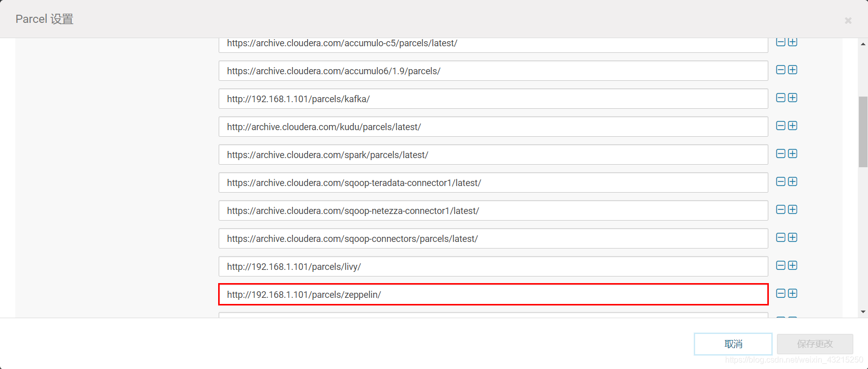This screenshot has width=868, height=369.
Task: Remove the sqoop-teradata-connector1 URL row
Action: coord(781,181)
